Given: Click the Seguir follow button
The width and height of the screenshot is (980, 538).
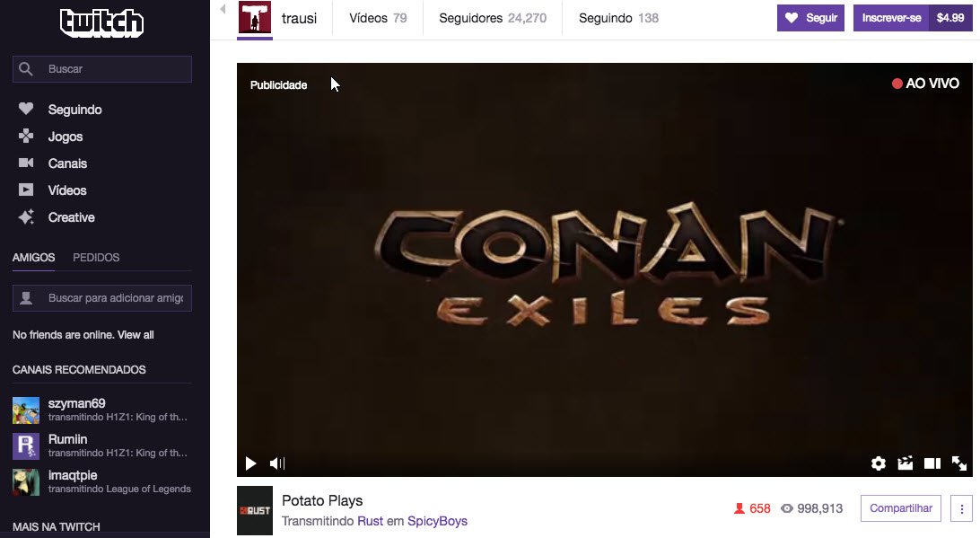Looking at the screenshot, I should click(810, 18).
